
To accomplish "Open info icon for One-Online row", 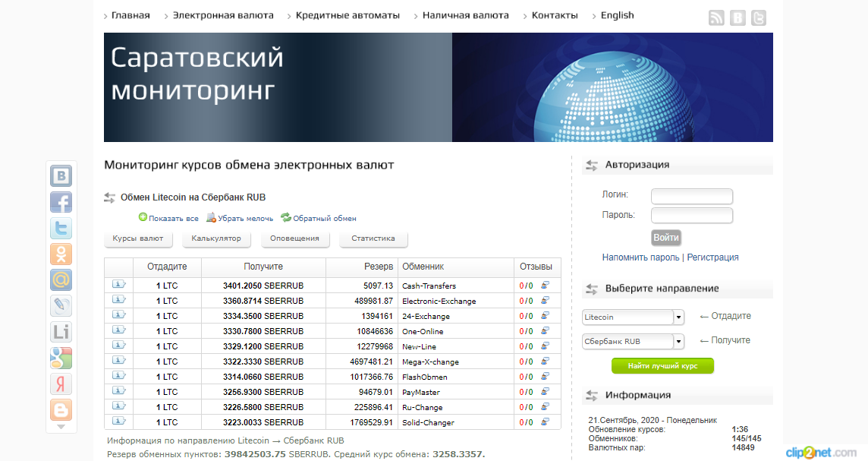I will tap(118, 330).
